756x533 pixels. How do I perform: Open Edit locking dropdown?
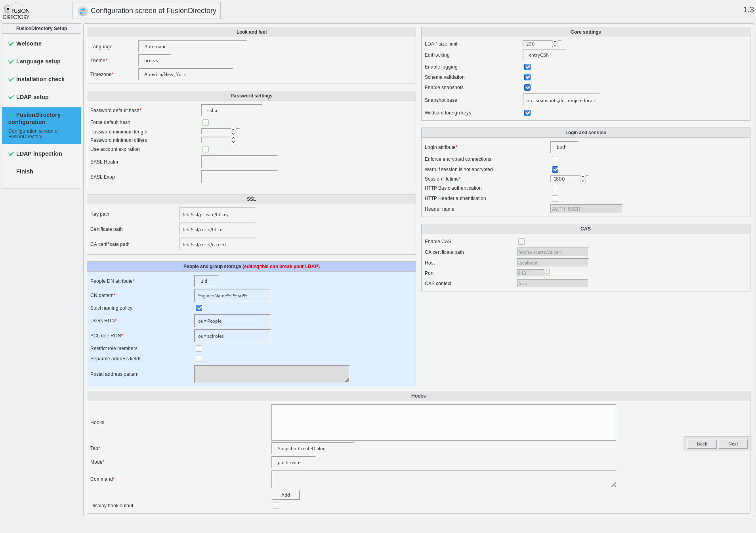pyautogui.click(x=544, y=55)
